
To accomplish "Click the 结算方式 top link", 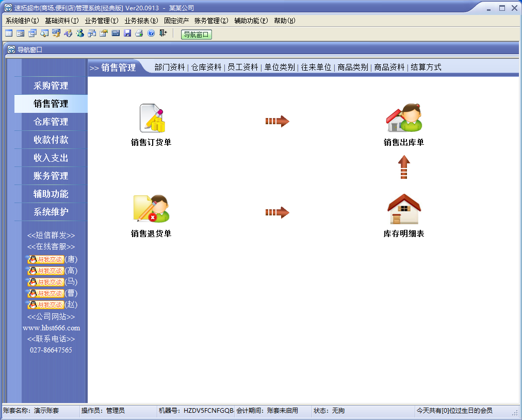I will [426, 67].
